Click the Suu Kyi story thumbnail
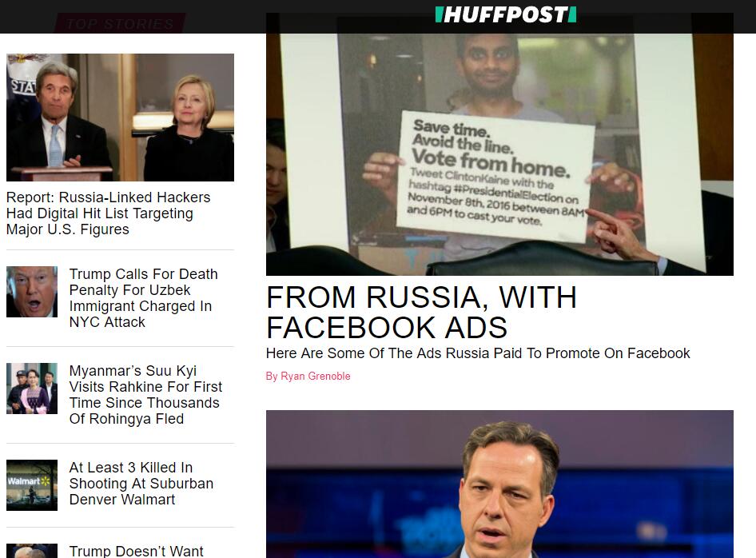The width and height of the screenshot is (756, 558). 32,389
